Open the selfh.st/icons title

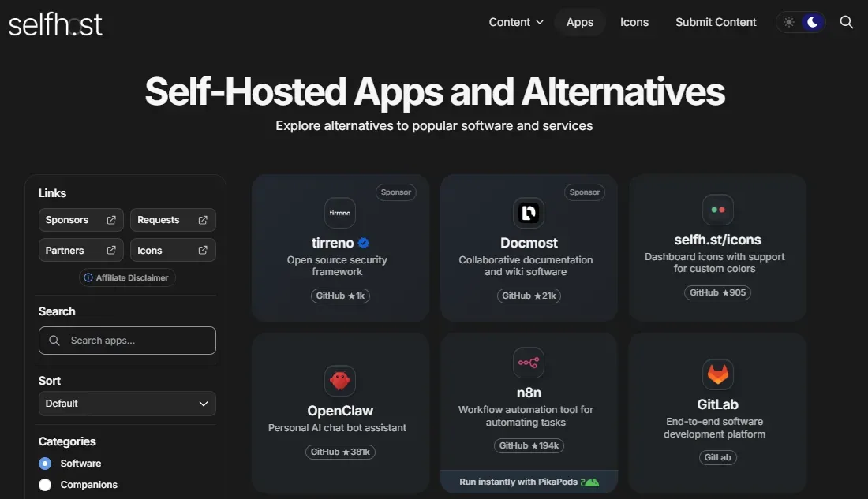pyautogui.click(x=717, y=240)
